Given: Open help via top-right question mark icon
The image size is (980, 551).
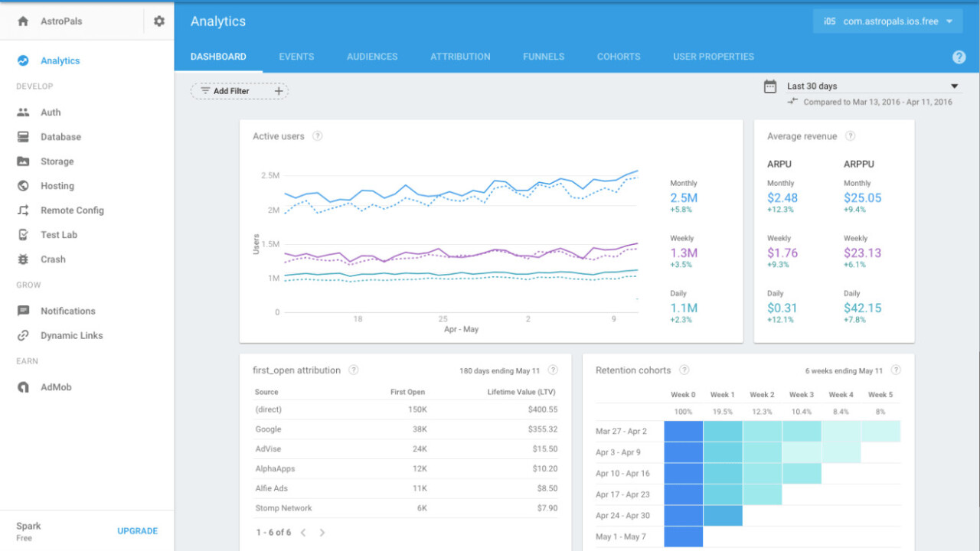Looking at the screenshot, I should coord(959,57).
